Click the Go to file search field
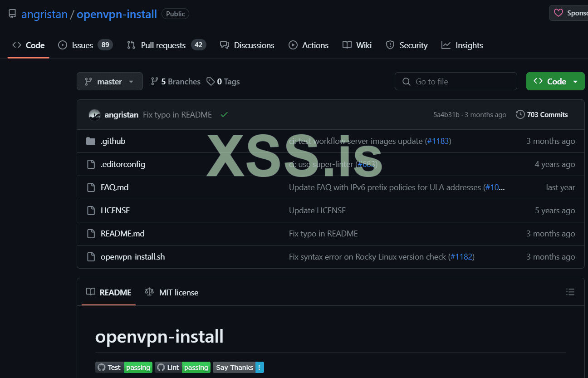The height and width of the screenshot is (378, 588). [456, 82]
